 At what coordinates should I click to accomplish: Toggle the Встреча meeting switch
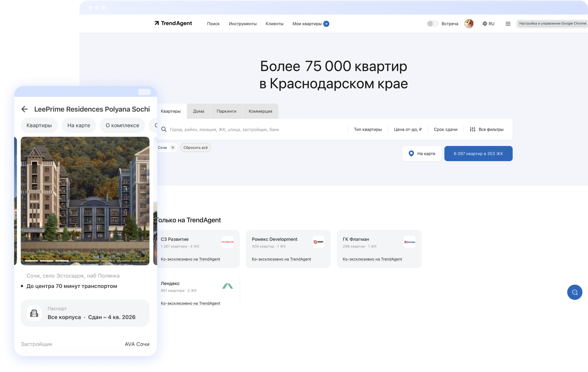[432, 24]
